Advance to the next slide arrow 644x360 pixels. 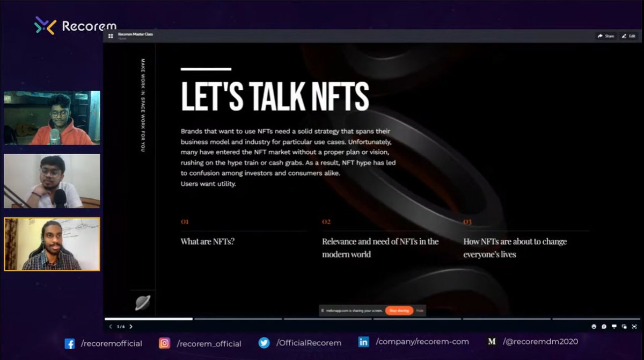[x=131, y=326]
